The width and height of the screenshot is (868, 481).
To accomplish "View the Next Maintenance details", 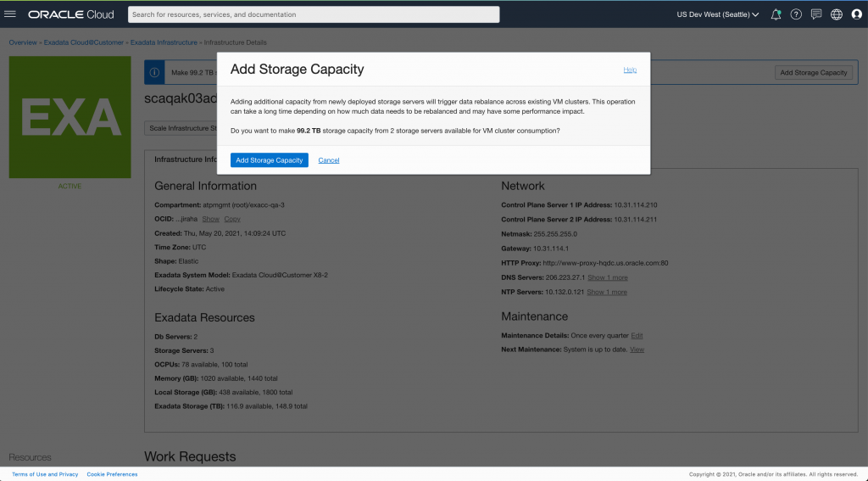I will click(x=637, y=350).
